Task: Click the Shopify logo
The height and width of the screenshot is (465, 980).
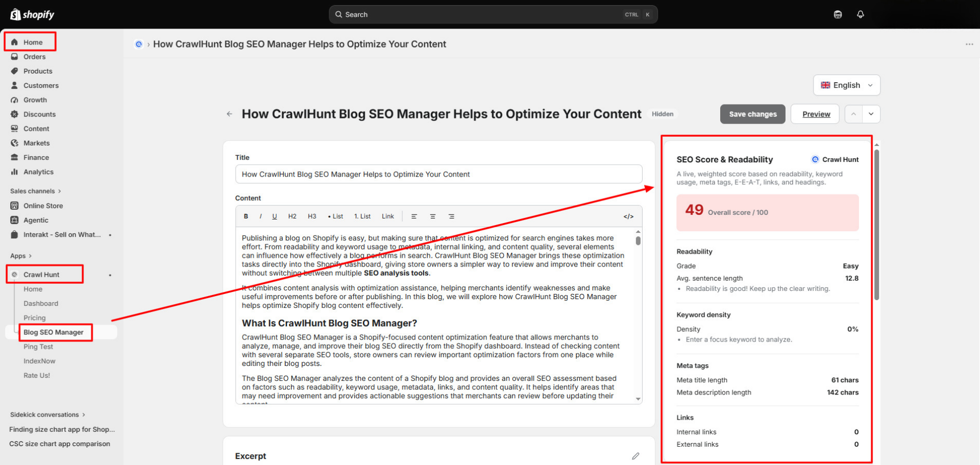Action: coord(32,14)
